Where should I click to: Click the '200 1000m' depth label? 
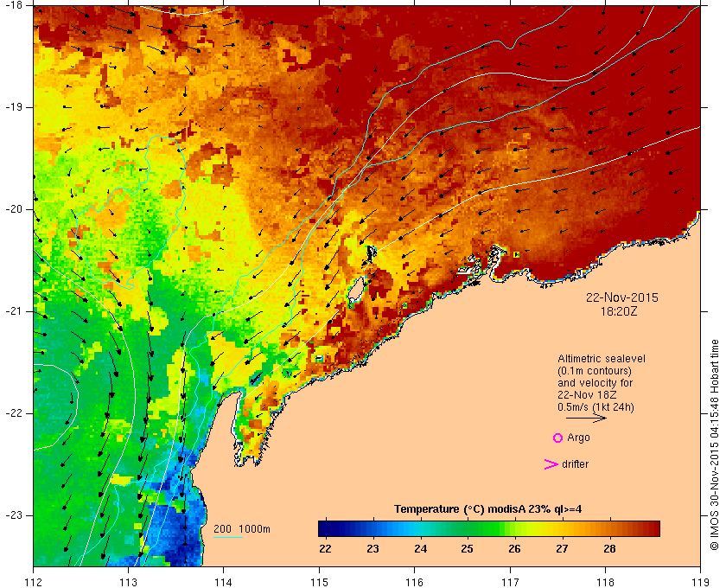click(242, 529)
